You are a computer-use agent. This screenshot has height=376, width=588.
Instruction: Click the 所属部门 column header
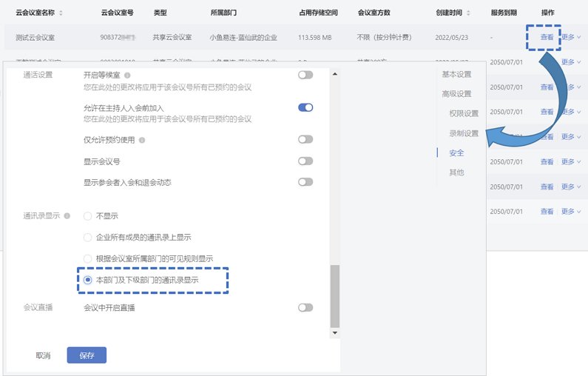tap(223, 13)
